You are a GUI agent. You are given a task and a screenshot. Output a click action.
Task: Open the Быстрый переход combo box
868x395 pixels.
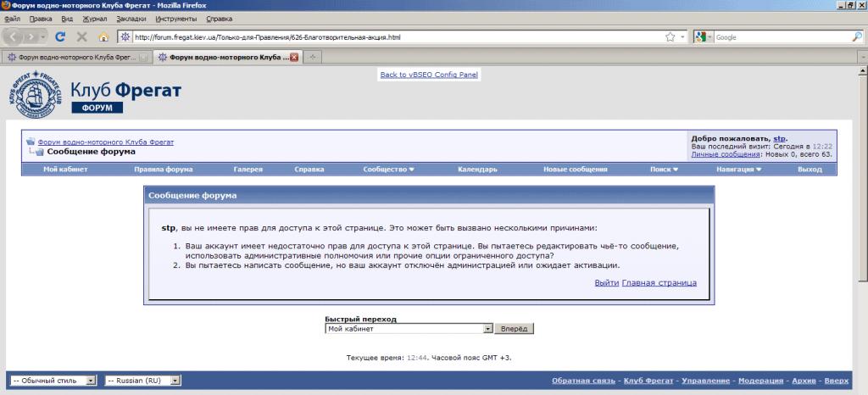pyautogui.click(x=409, y=329)
